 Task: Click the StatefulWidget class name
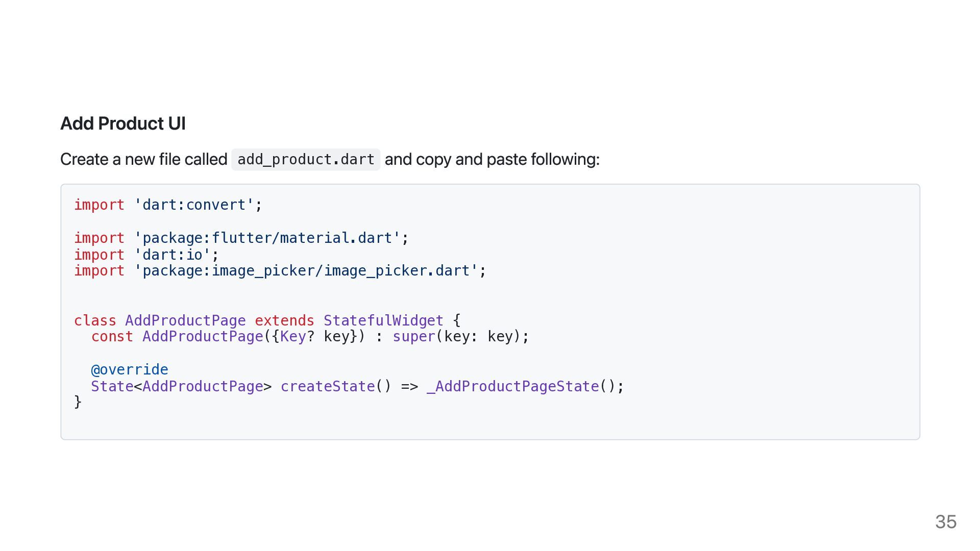[x=383, y=320]
